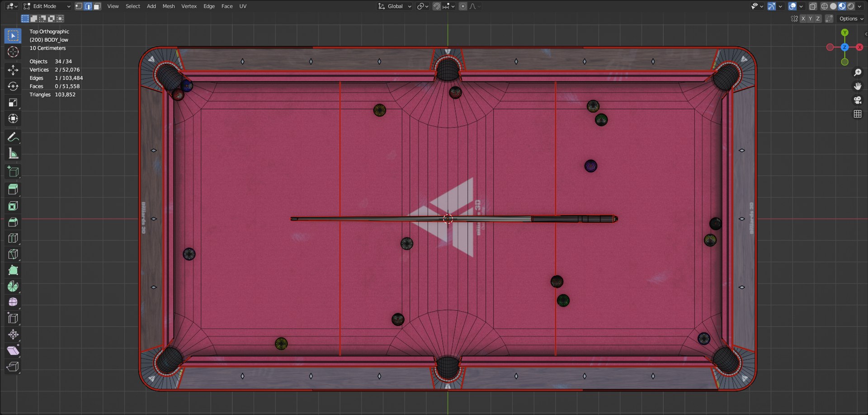The height and width of the screenshot is (415, 868).
Task: Open the Mesh menu
Action: (x=169, y=6)
